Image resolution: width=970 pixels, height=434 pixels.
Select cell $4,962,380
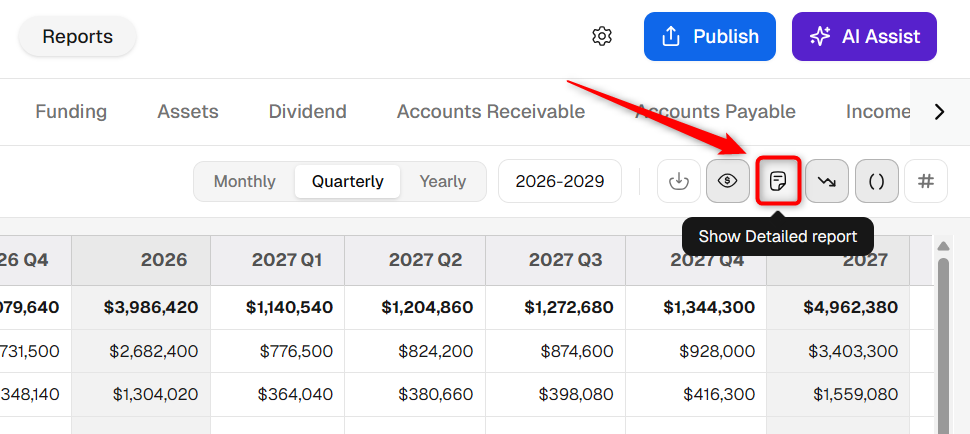pyautogui.click(x=838, y=307)
